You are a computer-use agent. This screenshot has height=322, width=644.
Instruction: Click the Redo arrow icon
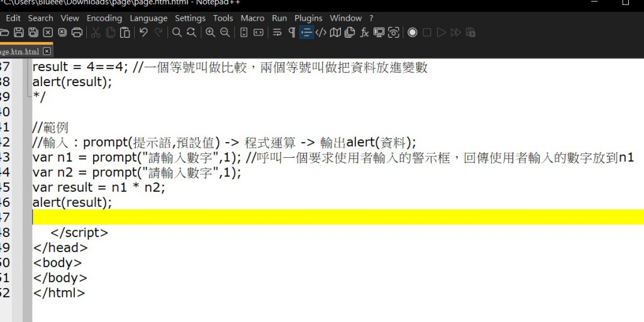pos(158,33)
